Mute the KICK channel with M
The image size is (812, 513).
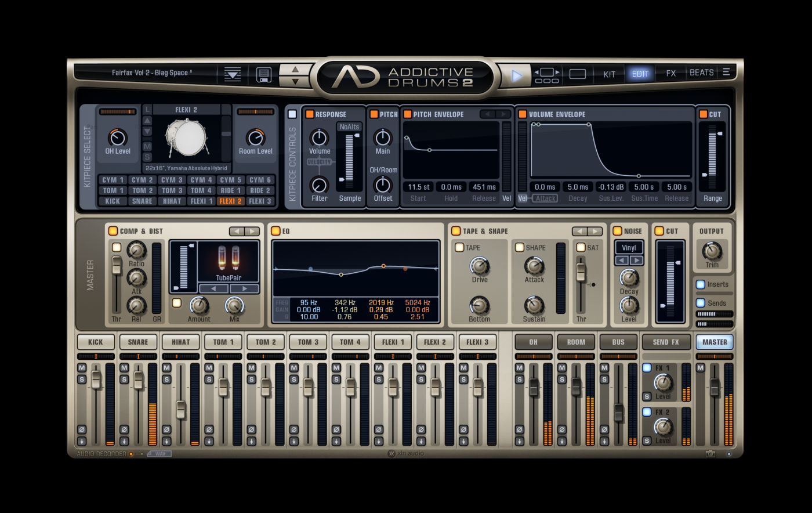82,368
